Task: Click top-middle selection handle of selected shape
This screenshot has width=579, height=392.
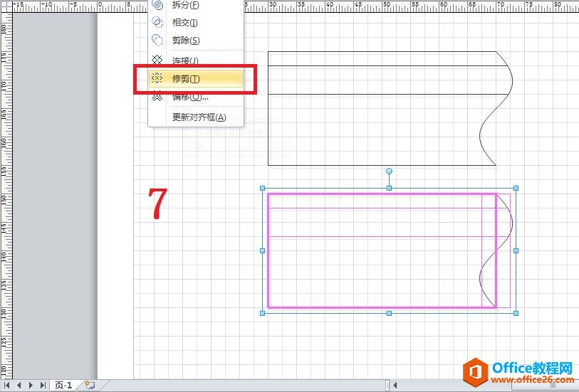Action: [389, 188]
